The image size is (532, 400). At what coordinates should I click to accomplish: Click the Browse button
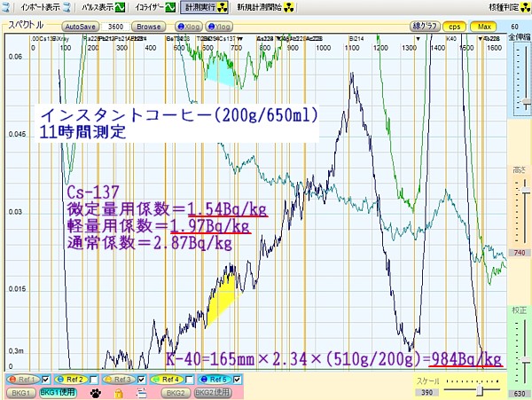tap(148, 27)
